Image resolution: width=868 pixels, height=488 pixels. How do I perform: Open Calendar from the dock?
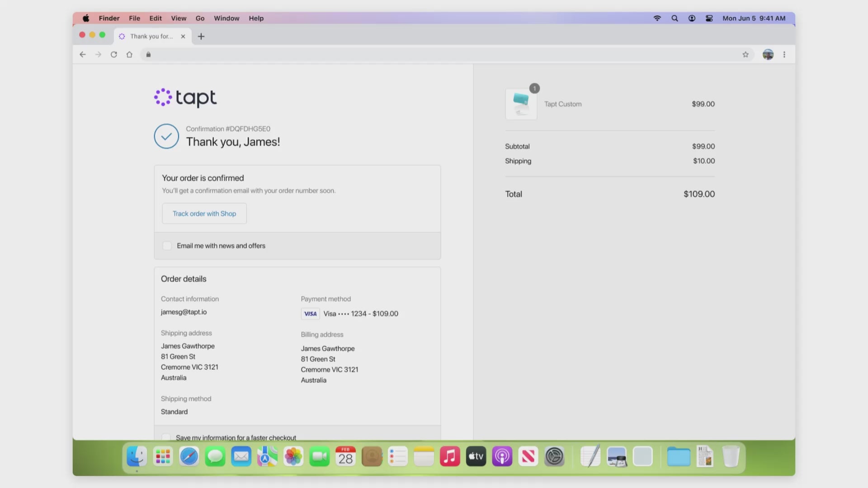(x=346, y=456)
